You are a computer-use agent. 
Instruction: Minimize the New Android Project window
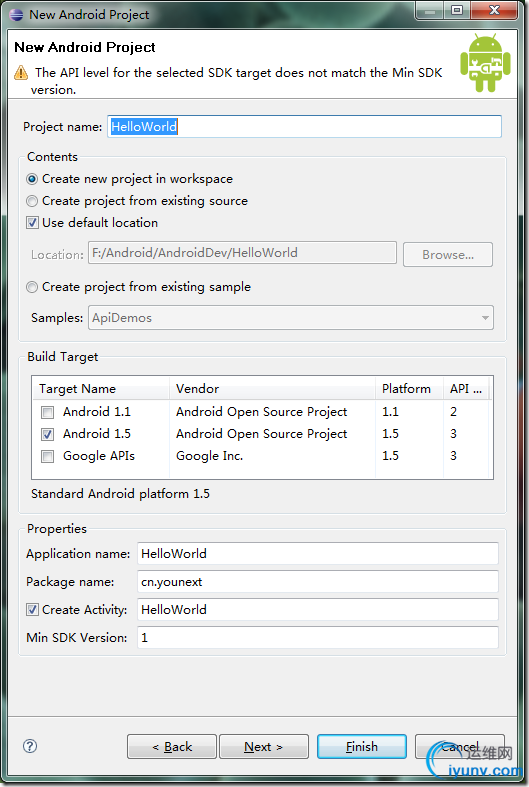430,10
